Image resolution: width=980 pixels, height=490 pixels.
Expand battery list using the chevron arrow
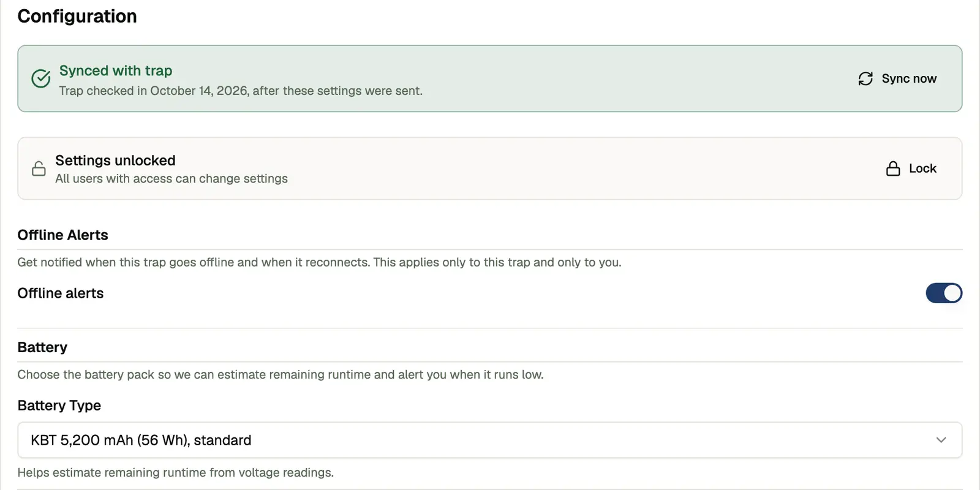[x=941, y=440]
